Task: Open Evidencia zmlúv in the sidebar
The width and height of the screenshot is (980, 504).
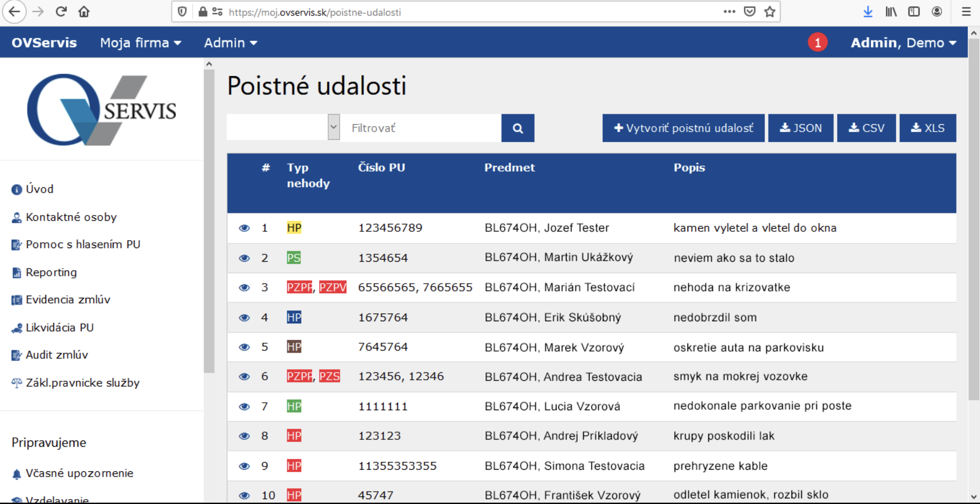Action: (x=61, y=300)
